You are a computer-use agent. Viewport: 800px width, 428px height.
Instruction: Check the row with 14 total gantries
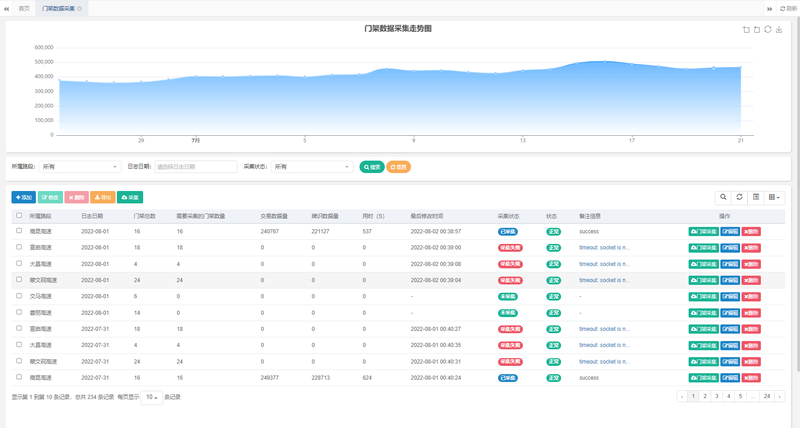19,312
